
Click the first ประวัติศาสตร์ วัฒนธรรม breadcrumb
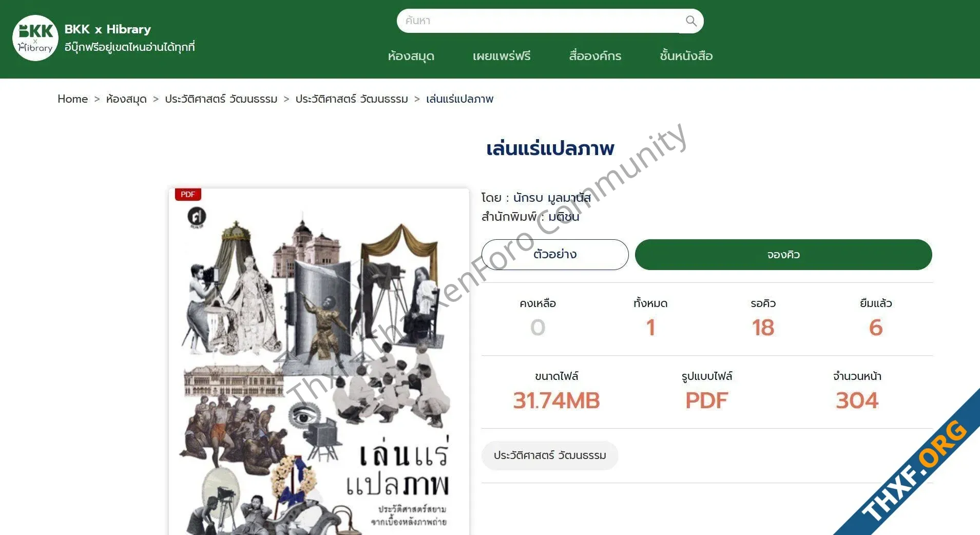pos(221,99)
